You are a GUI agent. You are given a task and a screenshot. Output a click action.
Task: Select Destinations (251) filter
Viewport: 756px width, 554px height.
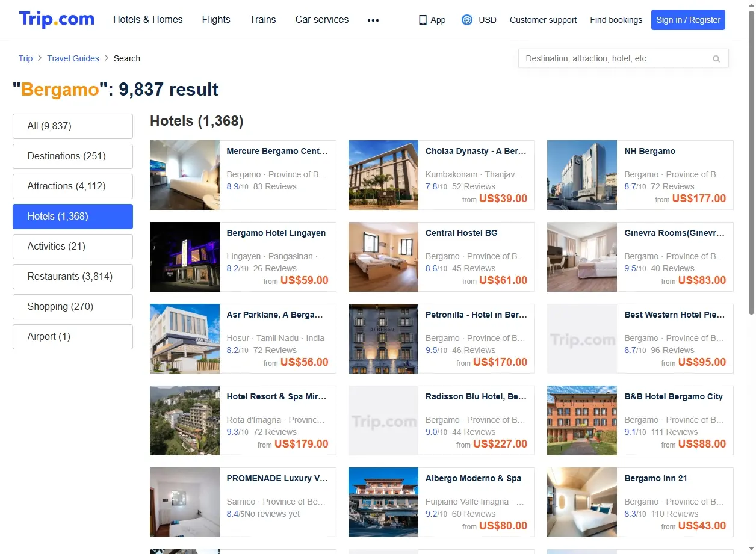coord(73,156)
